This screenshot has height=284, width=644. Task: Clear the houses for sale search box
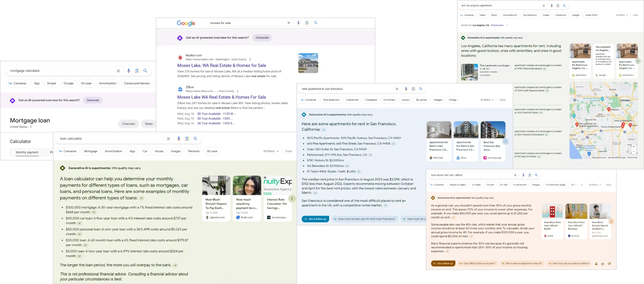(x=289, y=23)
